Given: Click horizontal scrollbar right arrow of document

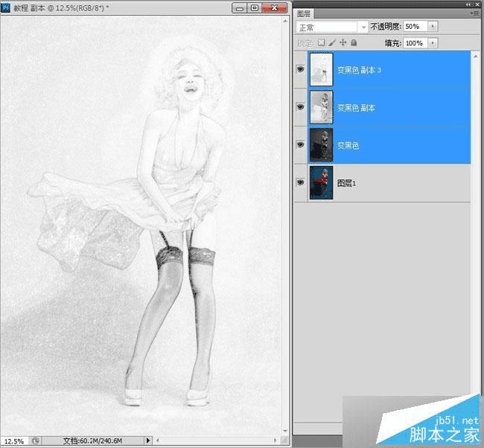Looking at the screenshot, I should pos(276,441).
